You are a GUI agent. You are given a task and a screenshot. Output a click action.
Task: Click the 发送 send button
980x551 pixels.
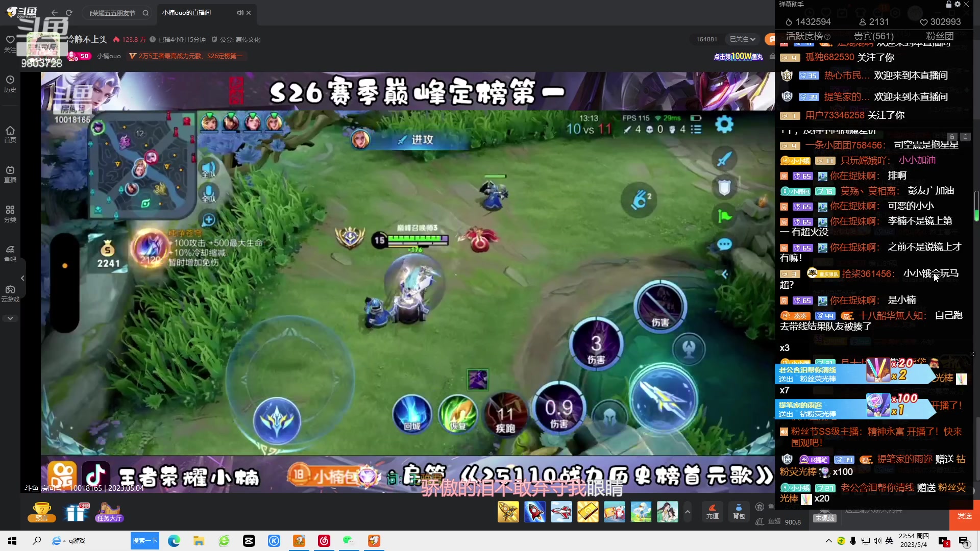click(964, 516)
